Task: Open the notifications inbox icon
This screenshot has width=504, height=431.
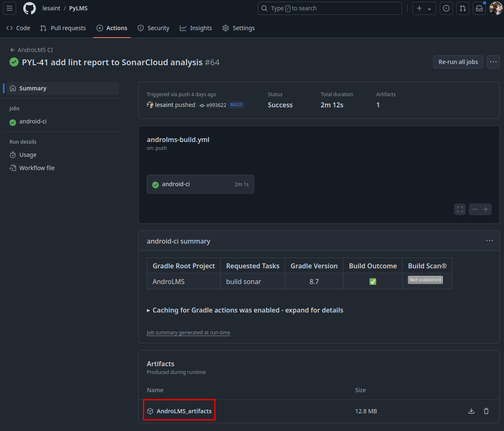Action: click(479, 8)
